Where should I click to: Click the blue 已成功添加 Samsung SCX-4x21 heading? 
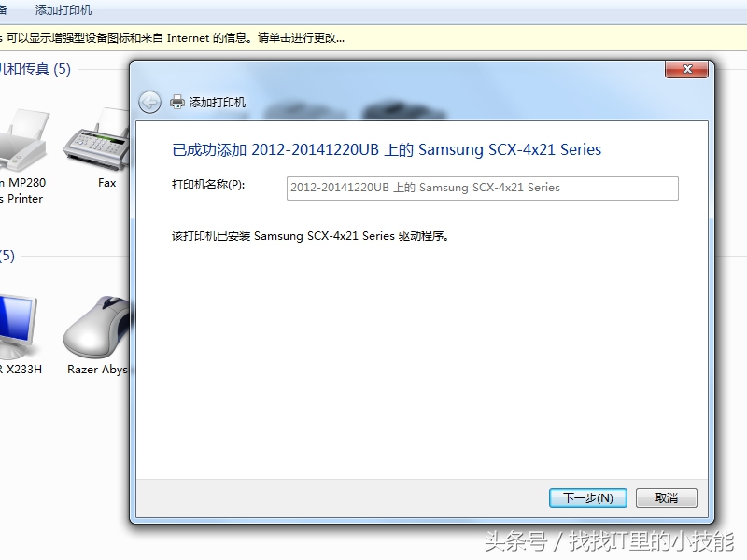pyautogui.click(x=387, y=149)
